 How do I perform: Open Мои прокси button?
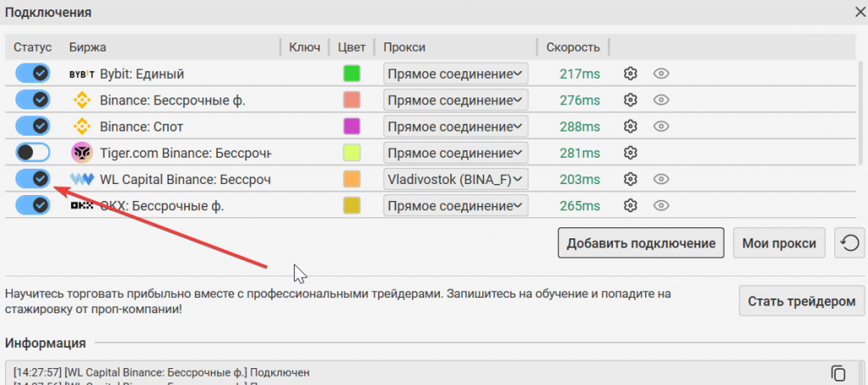tap(778, 243)
